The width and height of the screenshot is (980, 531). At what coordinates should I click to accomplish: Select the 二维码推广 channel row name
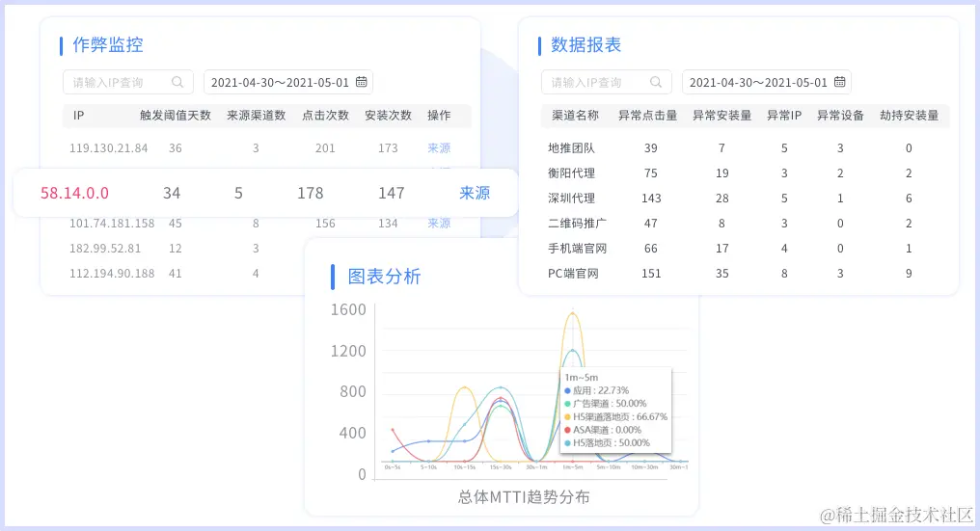click(x=578, y=223)
